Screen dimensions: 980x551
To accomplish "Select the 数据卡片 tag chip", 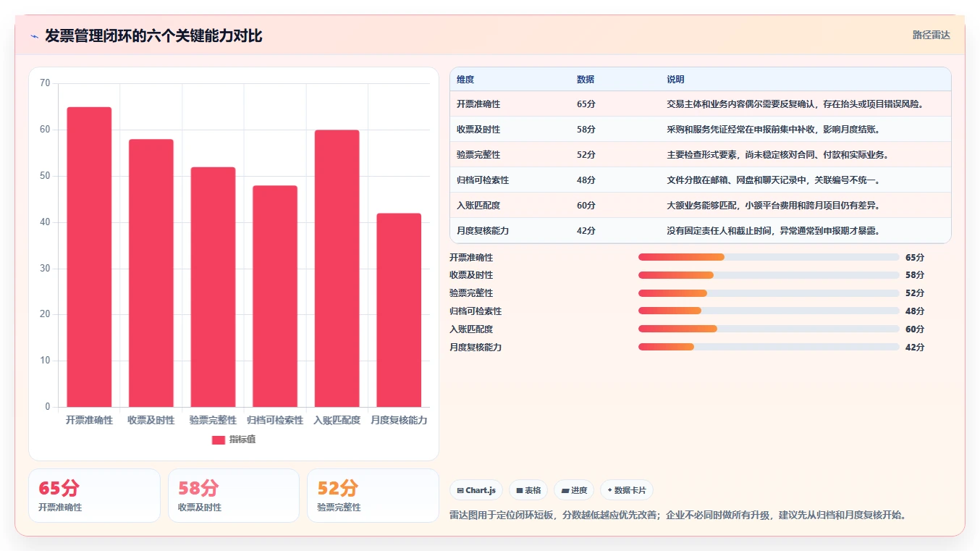I will click(x=627, y=490).
